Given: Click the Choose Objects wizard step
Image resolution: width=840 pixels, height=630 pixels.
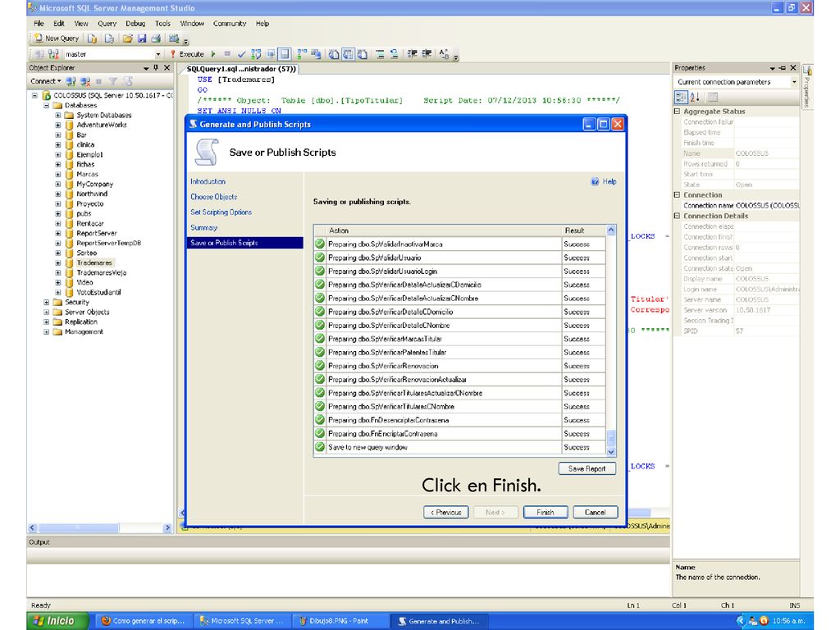Looking at the screenshot, I should point(214,197).
